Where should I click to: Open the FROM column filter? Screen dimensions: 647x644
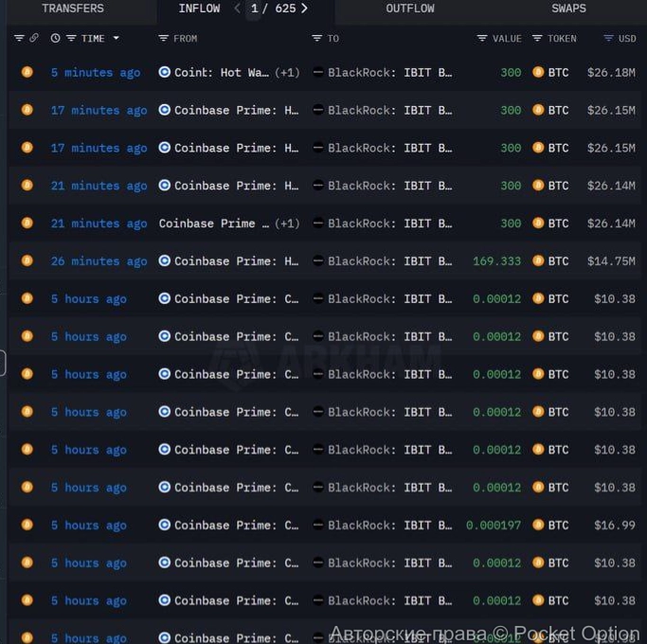pyautogui.click(x=164, y=39)
